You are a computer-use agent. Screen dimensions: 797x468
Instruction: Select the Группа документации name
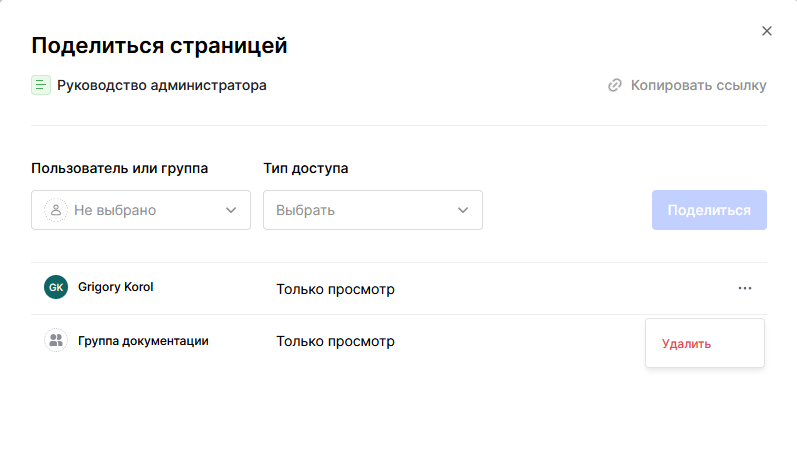coord(143,341)
